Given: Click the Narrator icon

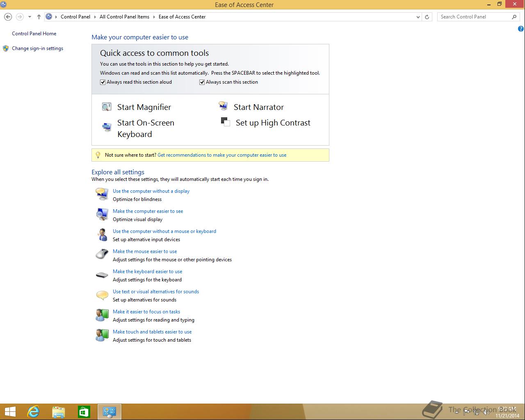Looking at the screenshot, I should [x=223, y=107].
